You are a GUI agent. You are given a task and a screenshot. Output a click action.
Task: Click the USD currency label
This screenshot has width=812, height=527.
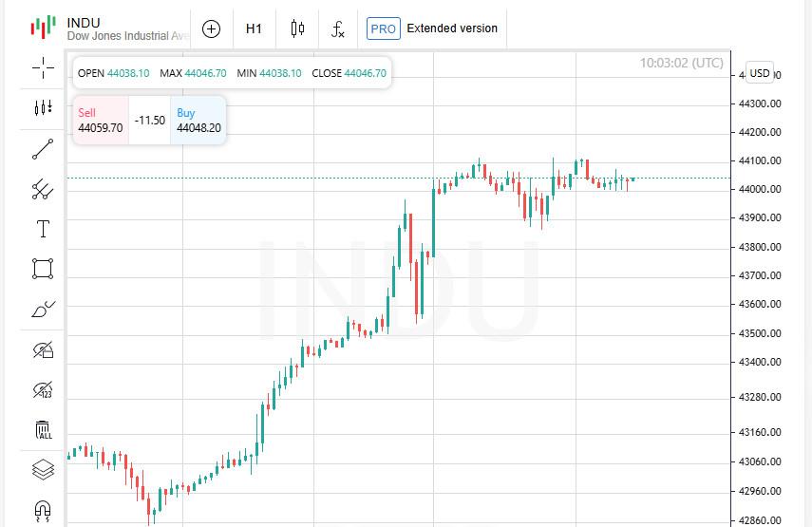tap(759, 73)
